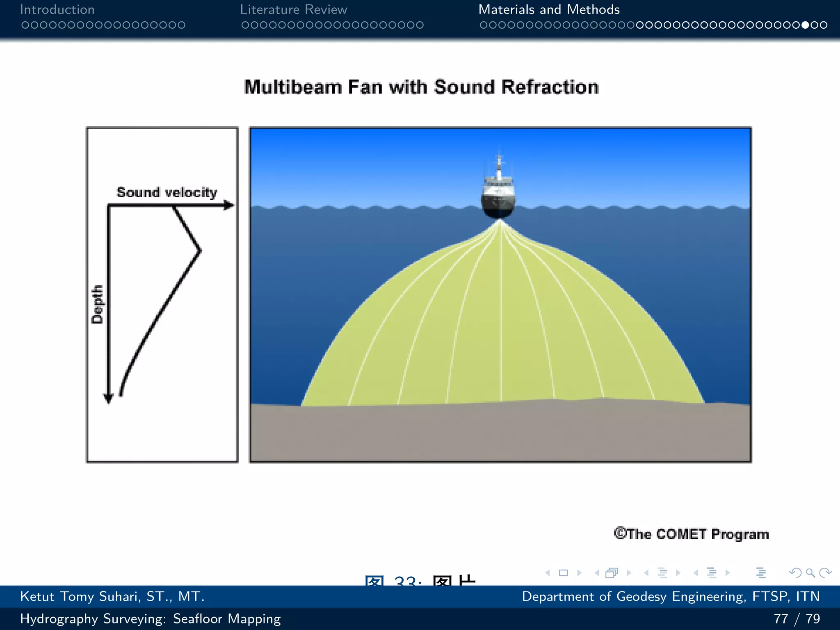840x630 pixels.
Task: Go to previous slide using left arrow
Action: click(x=548, y=573)
